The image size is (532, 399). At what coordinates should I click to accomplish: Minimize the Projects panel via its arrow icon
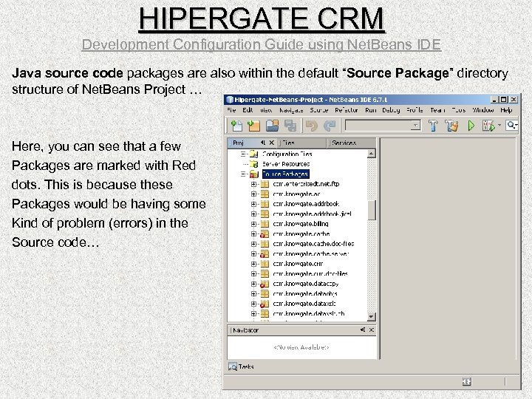click(263, 143)
